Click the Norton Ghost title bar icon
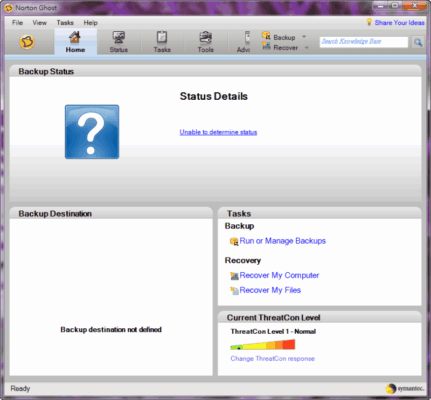Viewport: 431px width, 400px height. [x=9, y=8]
